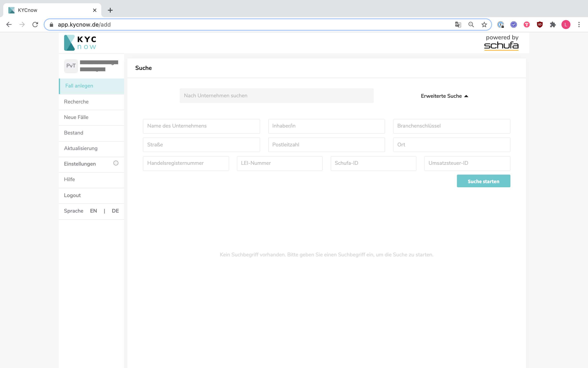Click the browser forward arrow

[x=22, y=25]
